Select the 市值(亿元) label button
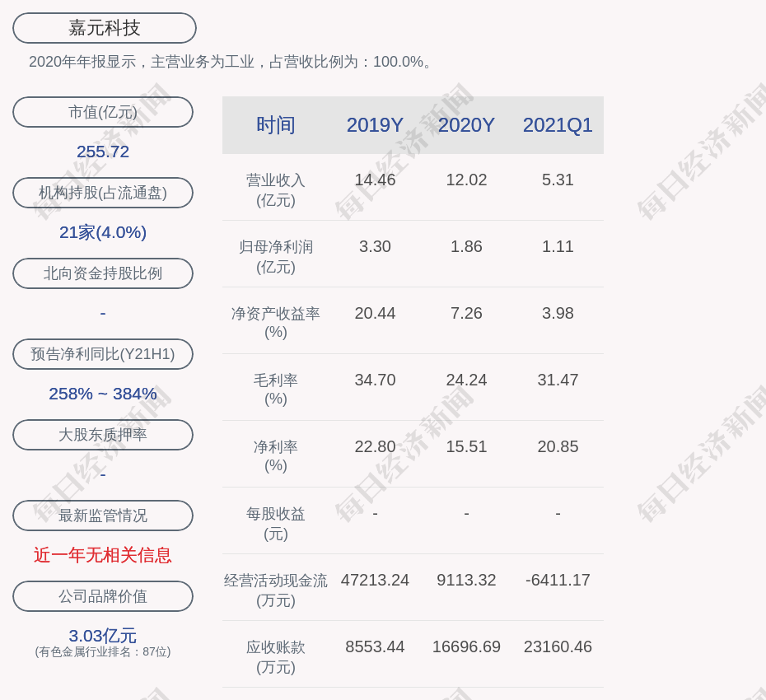The height and width of the screenshot is (700, 766). click(x=103, y=112)
